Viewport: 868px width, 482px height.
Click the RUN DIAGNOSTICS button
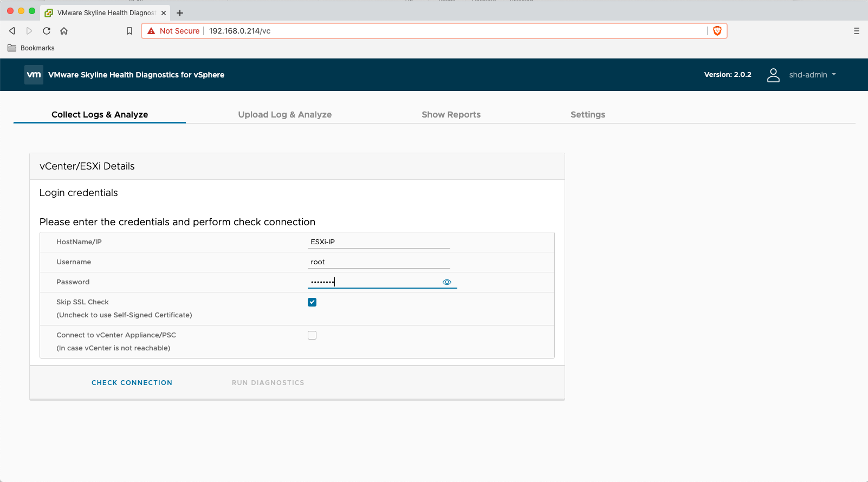point(268,383)
